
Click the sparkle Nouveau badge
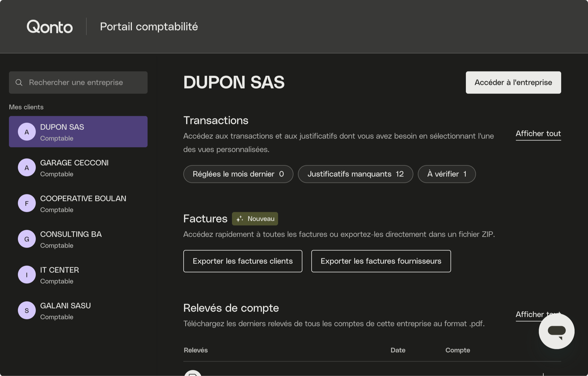tap(255, 219)
